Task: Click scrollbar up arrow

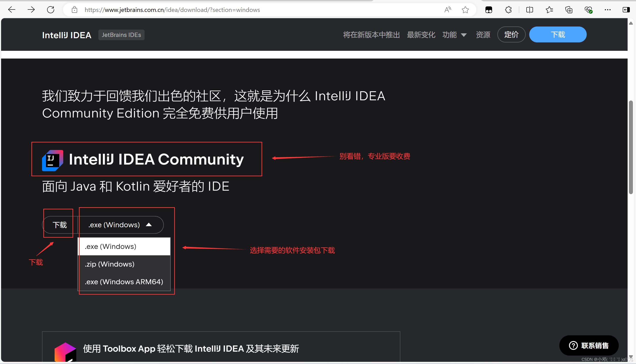Action: [631, 23]
